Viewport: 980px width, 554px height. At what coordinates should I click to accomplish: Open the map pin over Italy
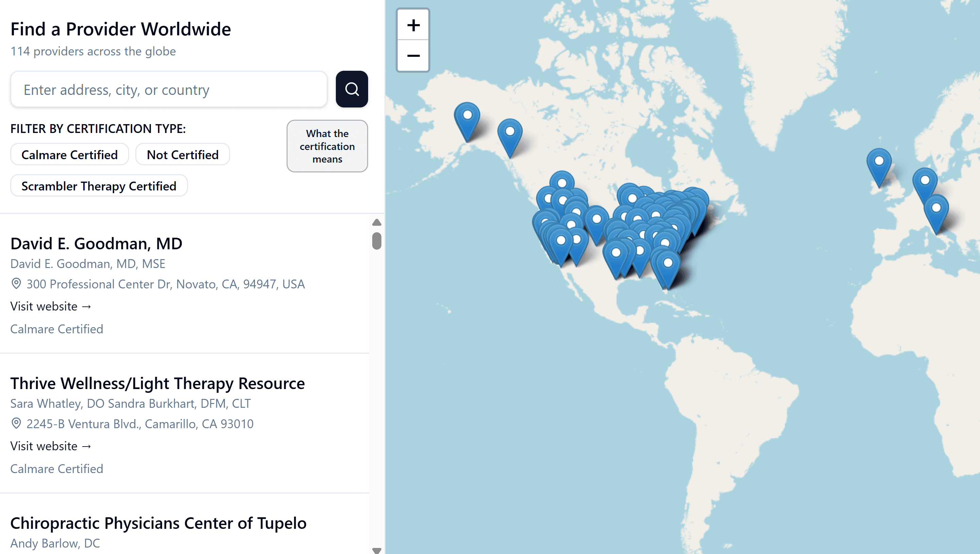pos(936,214)
